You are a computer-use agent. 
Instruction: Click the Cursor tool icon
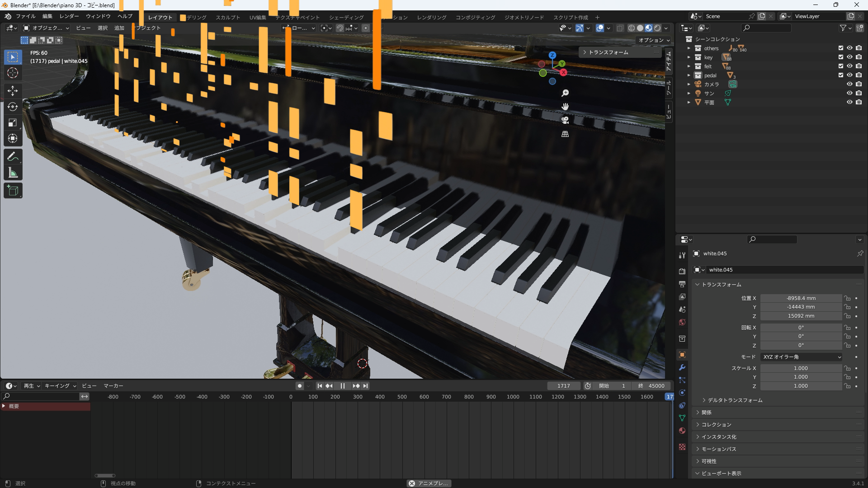click(13, 73)
